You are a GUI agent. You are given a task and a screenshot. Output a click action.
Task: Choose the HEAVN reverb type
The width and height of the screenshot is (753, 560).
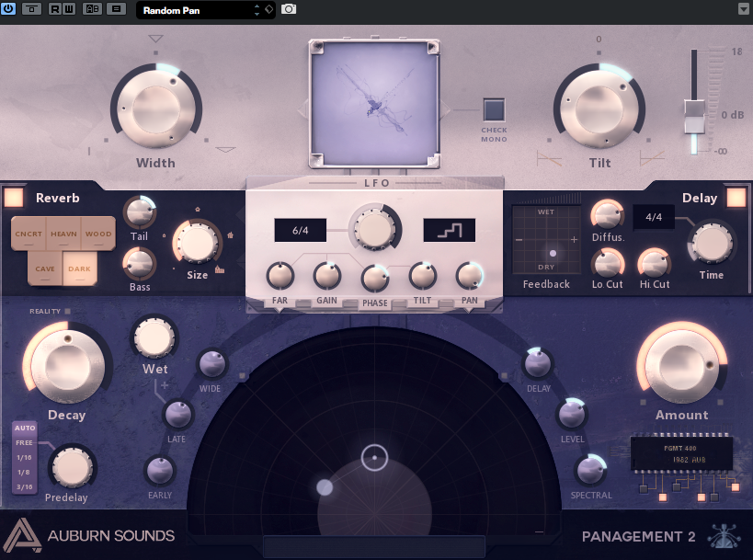click(63, 234)
